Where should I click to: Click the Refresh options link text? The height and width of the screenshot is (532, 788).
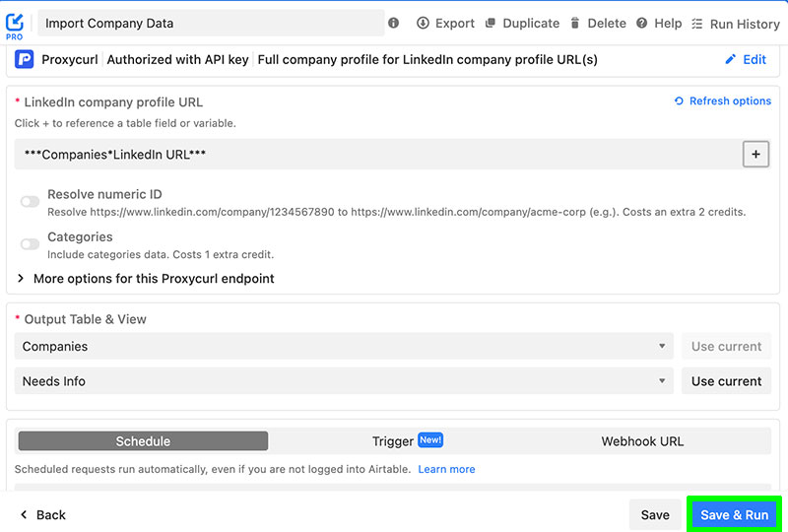pos(730,101)
